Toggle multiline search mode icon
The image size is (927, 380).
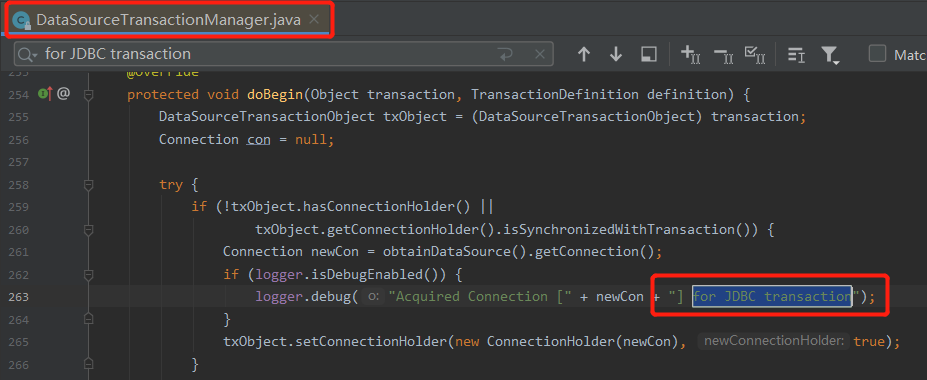[796, 55]
